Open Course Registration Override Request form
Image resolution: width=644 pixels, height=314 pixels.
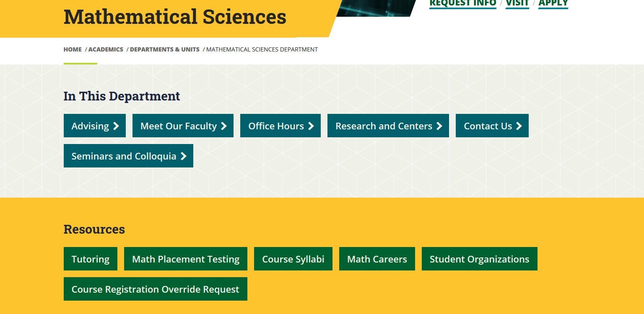156,289
